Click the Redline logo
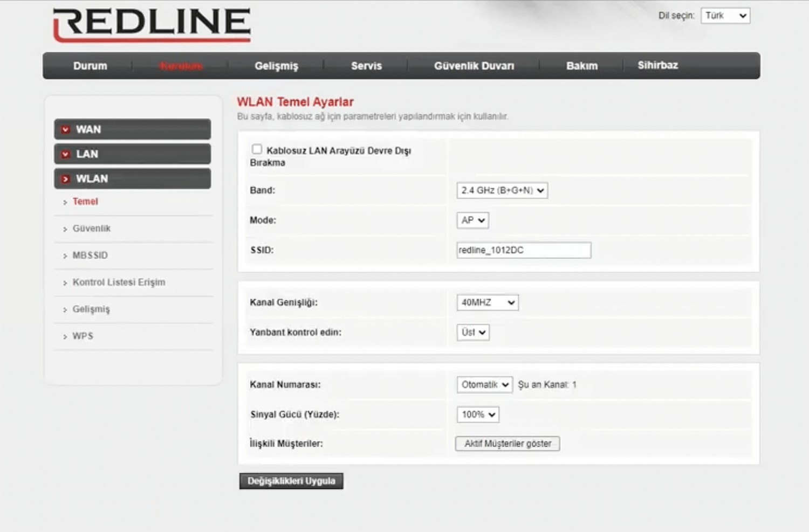This screenshot has height=532, width=809. 152,24
